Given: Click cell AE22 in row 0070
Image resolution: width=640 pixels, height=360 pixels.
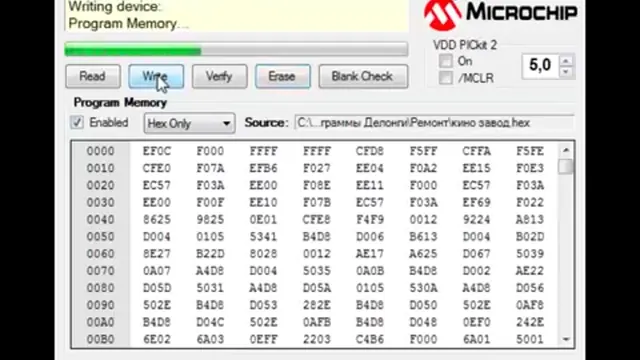Looking at the screenshot, I should [x=530, y=271].
